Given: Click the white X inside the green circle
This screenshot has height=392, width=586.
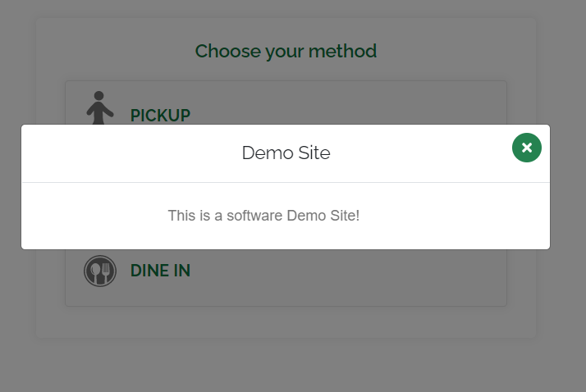Looking at the screenshot, I should click(x=527, y=148).
